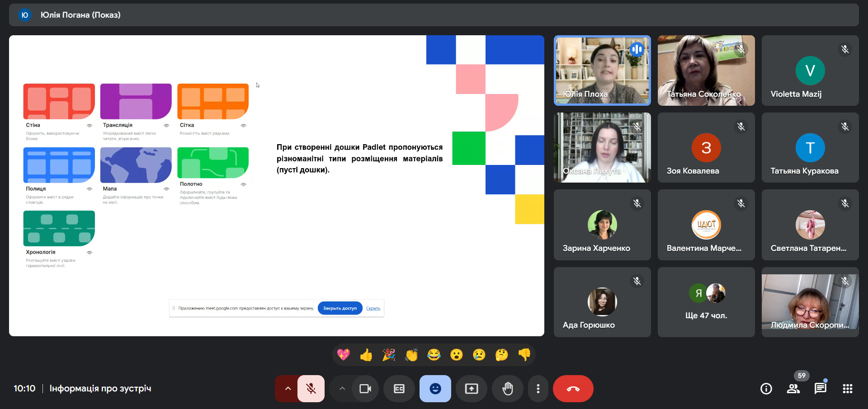868x409 pixels.
Task: Click the Сітка layout thumbnail
Action: 213,101
